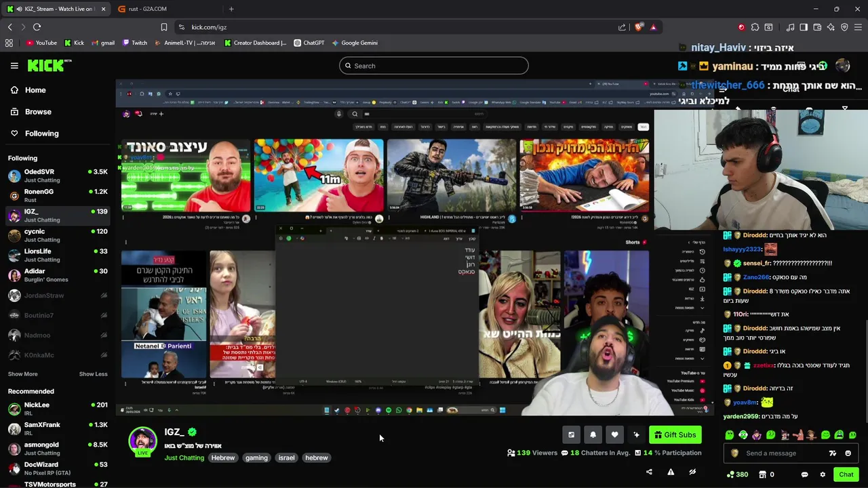Open the clips icon beside the bell
The image size is (868, 488).
[x=571, y=435]
